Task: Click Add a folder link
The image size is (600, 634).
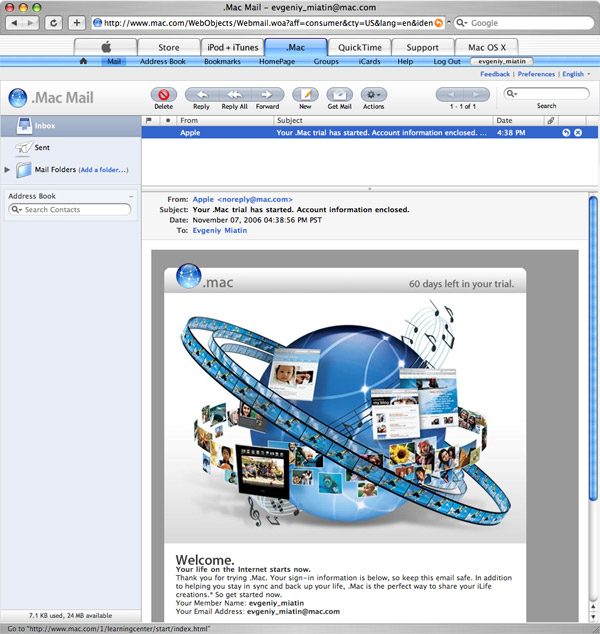Action: coord(103,170)
